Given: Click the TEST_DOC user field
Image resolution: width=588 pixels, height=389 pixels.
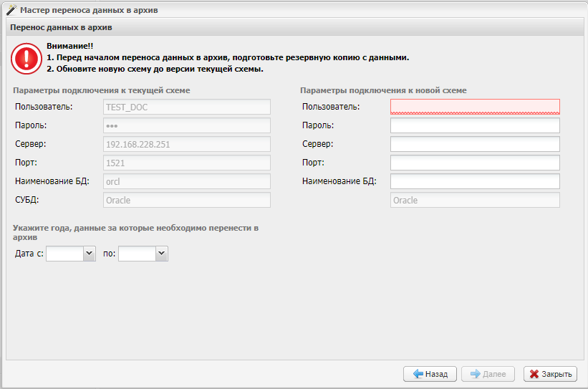Looking at the screenshot, I should 186,107.
